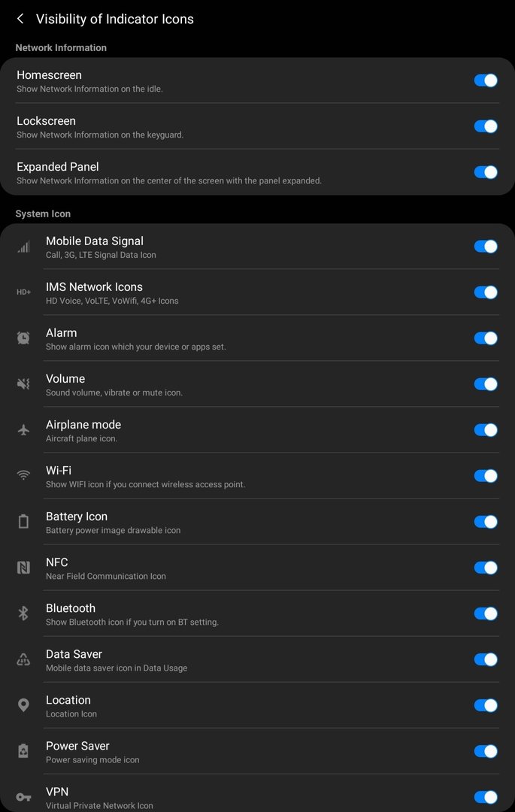Disable the Homescreen network information toggle

[486, 80]
